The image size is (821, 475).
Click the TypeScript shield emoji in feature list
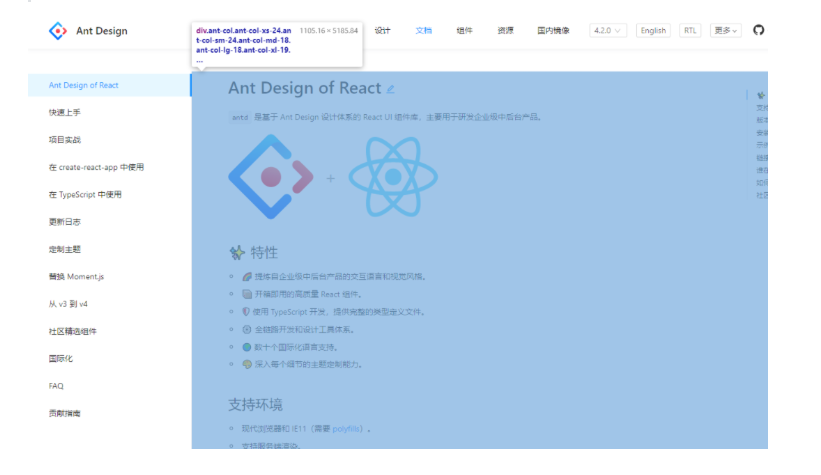tap(246, 311)
